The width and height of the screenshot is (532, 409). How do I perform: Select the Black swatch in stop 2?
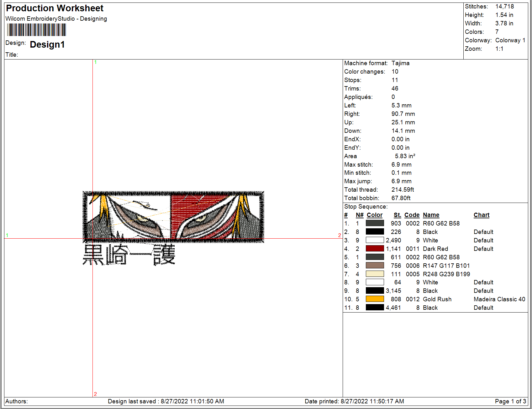coord(375,232)
